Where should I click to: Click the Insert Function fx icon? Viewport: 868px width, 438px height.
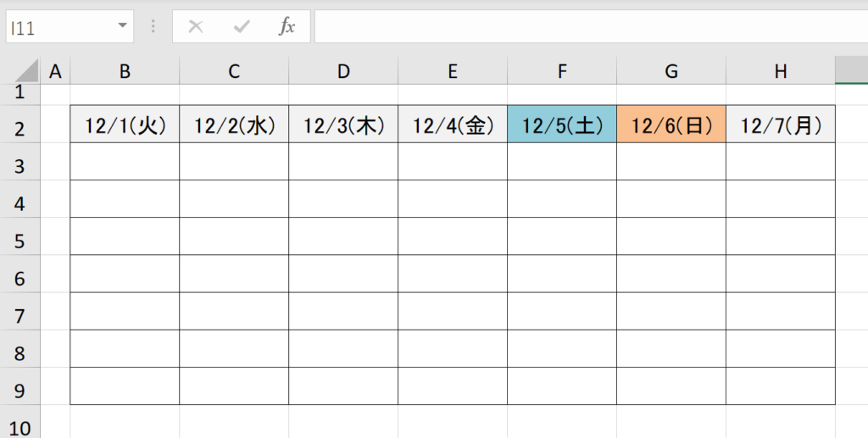click(x=287, y=26)
